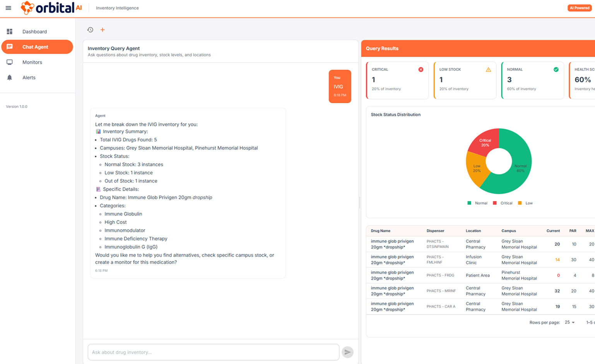Start a new chat with plus icon
The image size is (595, 364).
[103, 30]
